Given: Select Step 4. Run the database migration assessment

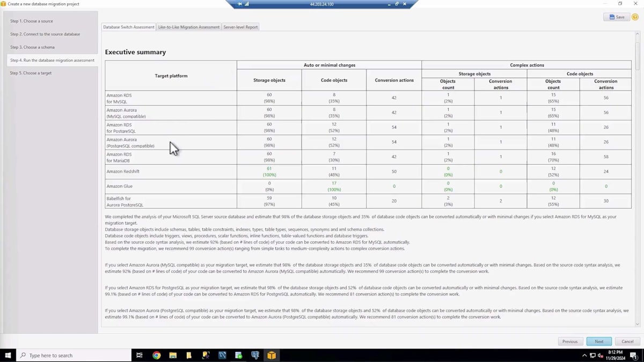Looking at the screenshot, I should (x=53, y=60).
